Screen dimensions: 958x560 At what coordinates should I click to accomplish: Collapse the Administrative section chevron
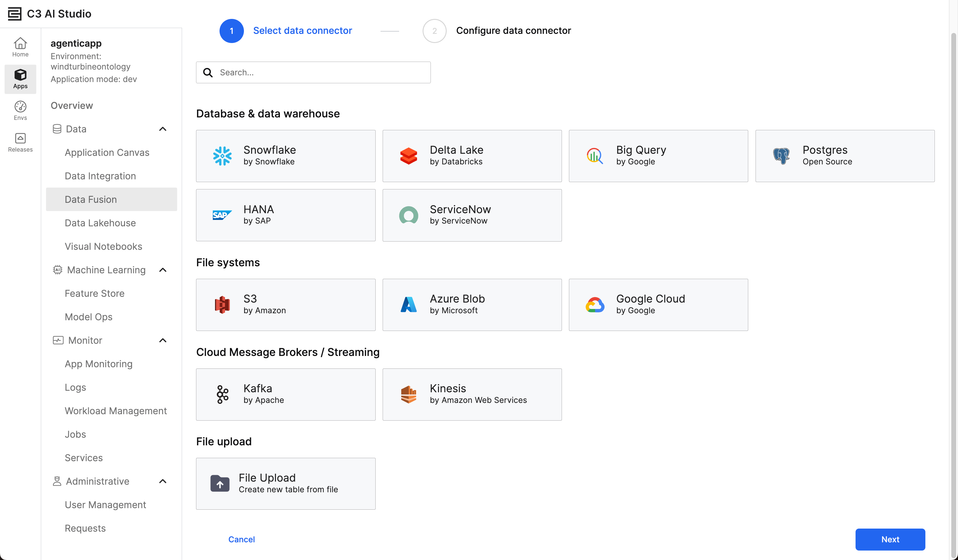pyautogui.click(x=163, y=481)
